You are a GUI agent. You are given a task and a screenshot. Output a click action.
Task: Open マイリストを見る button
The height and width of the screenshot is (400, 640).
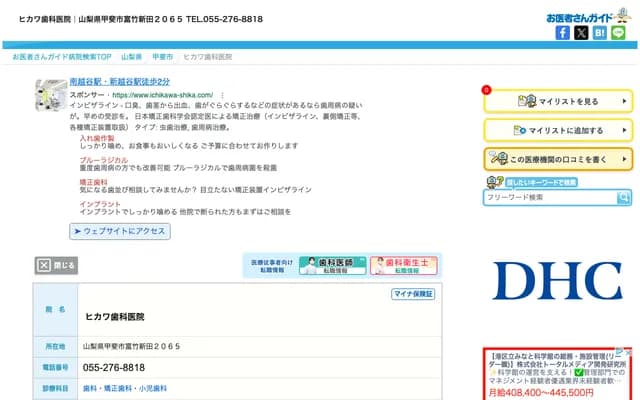[558, 101]
